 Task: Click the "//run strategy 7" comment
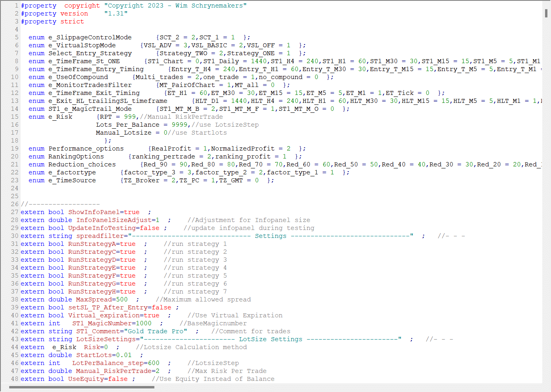click(195, 292)
